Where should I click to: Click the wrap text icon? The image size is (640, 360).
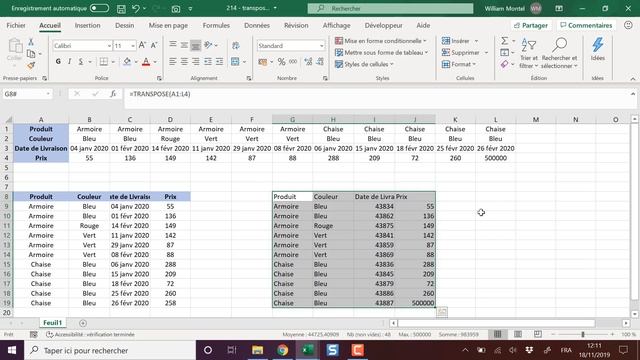point(236,45)
